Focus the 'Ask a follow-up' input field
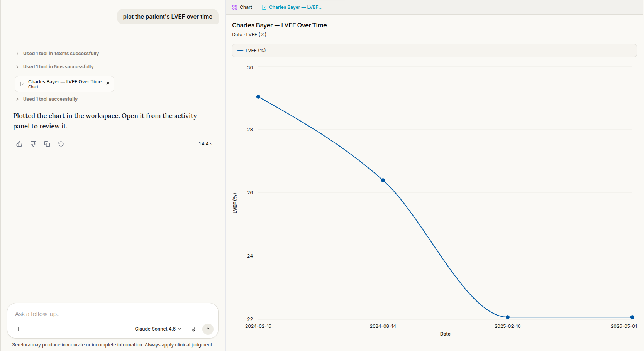Viewport: 644px width, 351px height. 113,314
